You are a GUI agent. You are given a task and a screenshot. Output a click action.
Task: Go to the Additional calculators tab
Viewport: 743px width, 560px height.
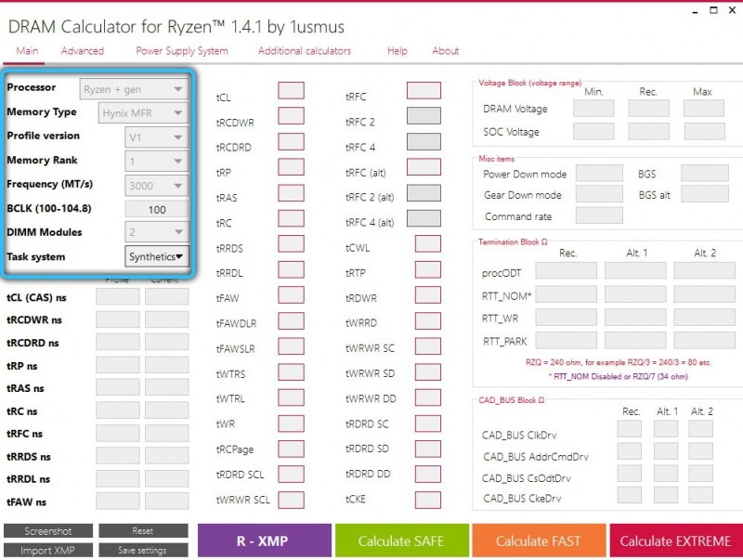(305, 51)
